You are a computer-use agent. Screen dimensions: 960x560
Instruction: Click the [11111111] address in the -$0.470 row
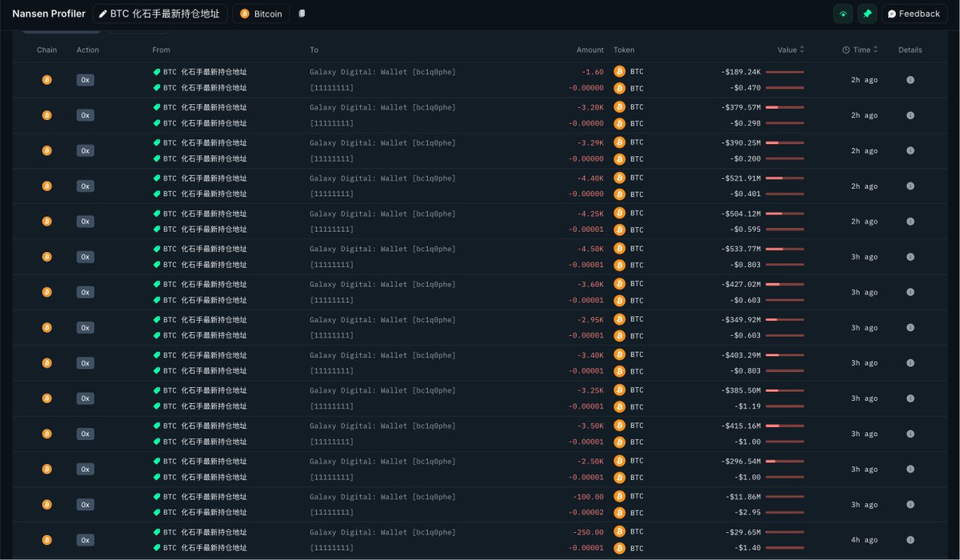pos(331,88)
